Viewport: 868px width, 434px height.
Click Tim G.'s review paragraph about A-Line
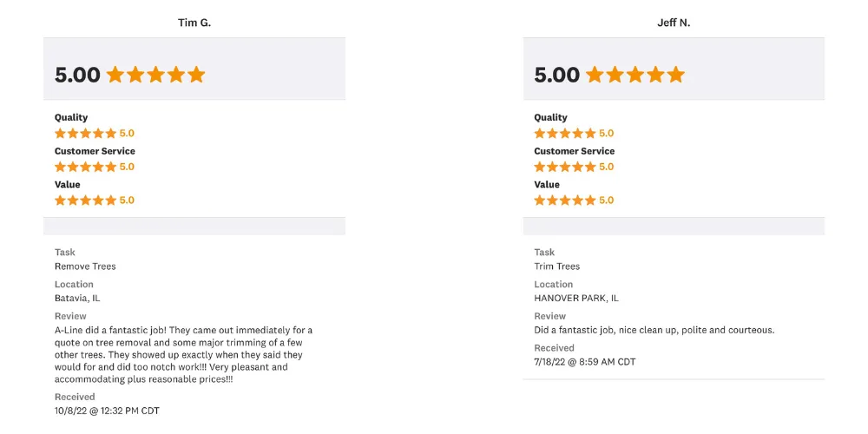pos(183,355)
